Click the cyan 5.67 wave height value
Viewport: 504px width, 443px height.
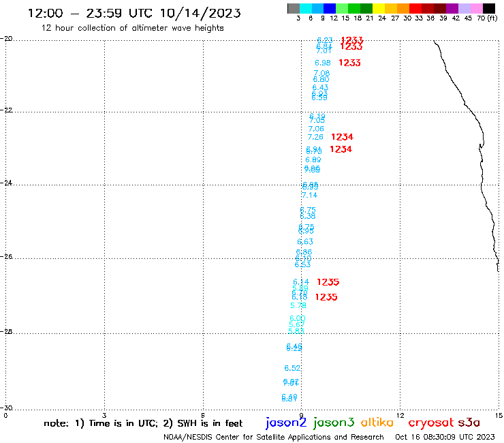(x=297, y=324)
